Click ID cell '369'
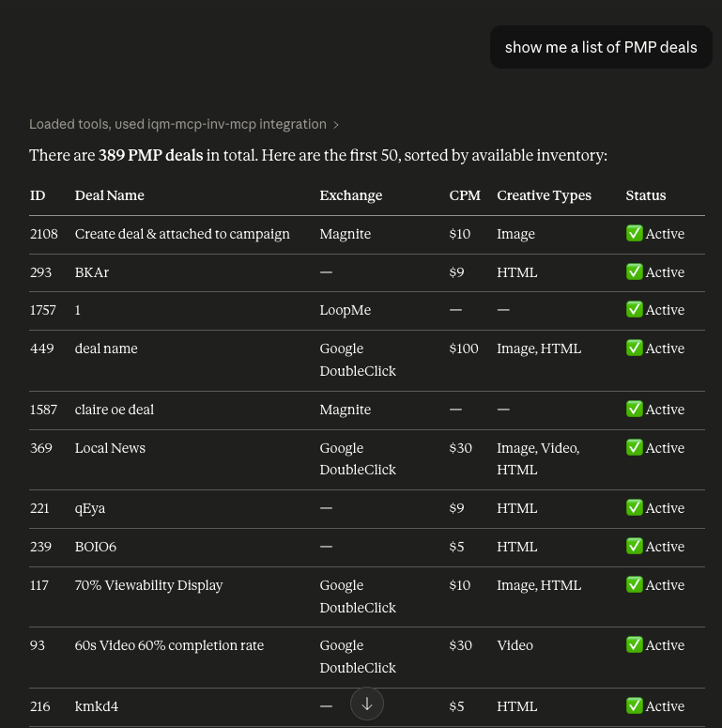Image resolution: width=722 pixels, height=728 pixels. [40, 448]
